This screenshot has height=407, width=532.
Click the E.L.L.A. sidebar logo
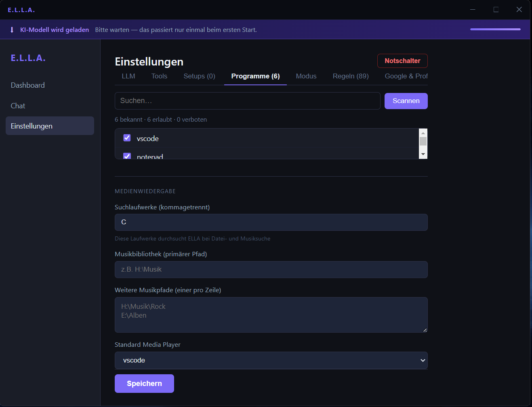[28, 58]
